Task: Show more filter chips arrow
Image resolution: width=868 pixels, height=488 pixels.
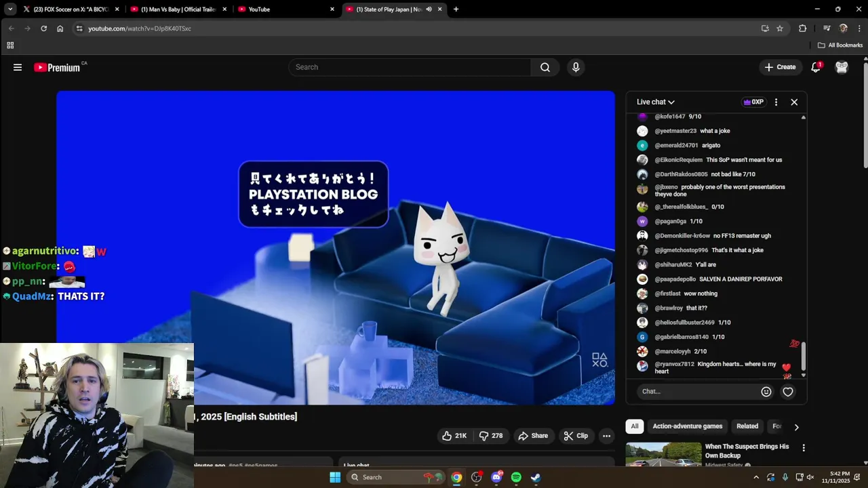Action: (x=796, y=427)
